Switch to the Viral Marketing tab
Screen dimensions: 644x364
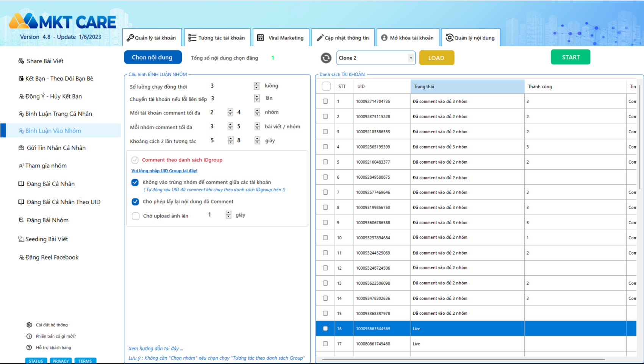281,38
